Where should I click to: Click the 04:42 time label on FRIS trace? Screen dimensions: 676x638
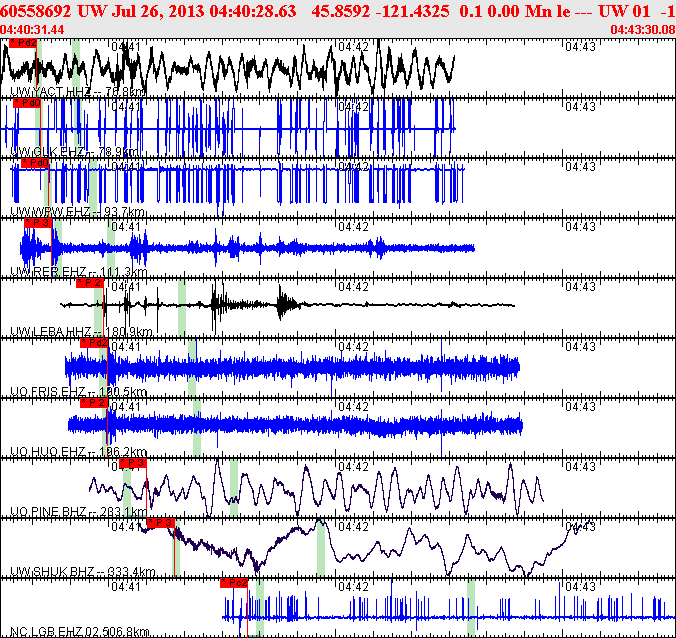coord(353,347)
